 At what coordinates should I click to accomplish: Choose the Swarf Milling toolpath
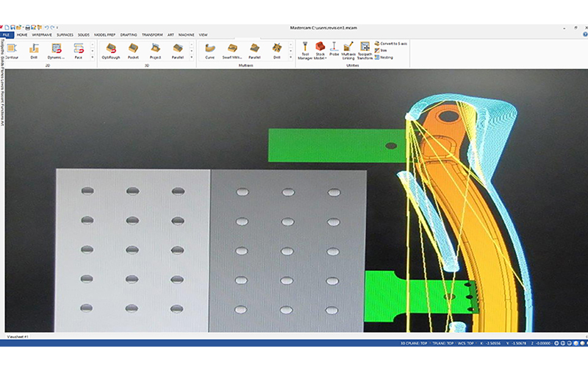(232, 51)
